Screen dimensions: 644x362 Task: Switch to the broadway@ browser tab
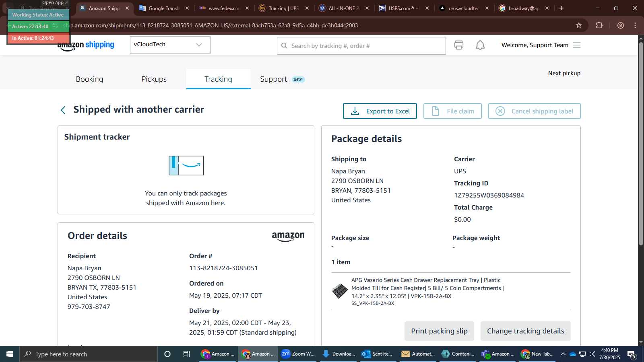click(524, 8)
